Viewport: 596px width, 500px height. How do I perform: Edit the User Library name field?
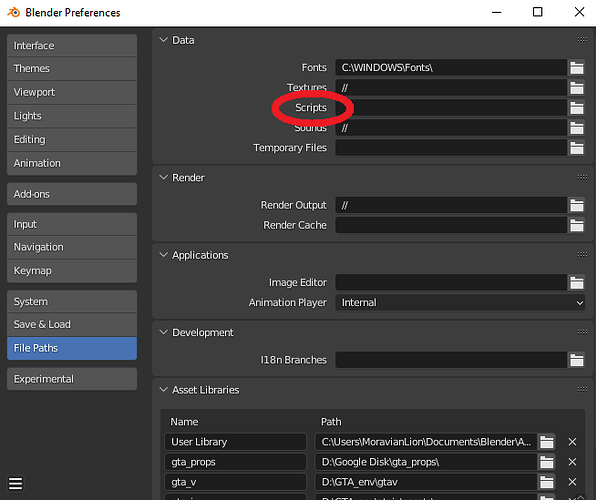pyautogui.click(x=236, y=442)
